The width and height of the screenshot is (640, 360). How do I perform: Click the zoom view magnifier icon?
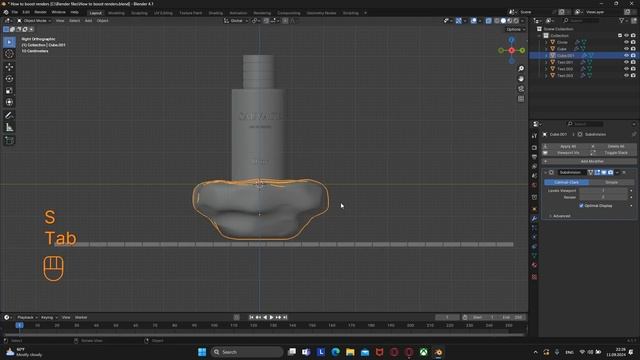[521, 69]
